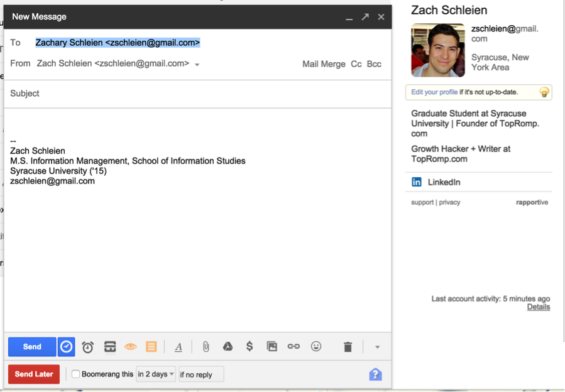Screen dimensions: 565x392
Task: Click the Rapportive support link
Action: pos(422,202)
